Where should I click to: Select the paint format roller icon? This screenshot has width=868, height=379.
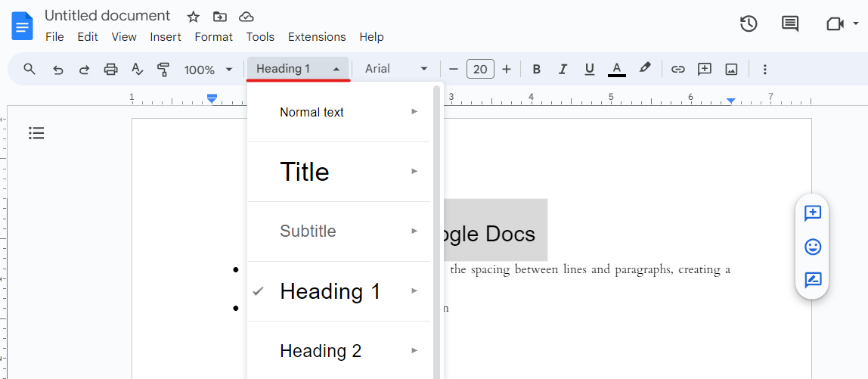pyautogui.click(x=163, y=69)
